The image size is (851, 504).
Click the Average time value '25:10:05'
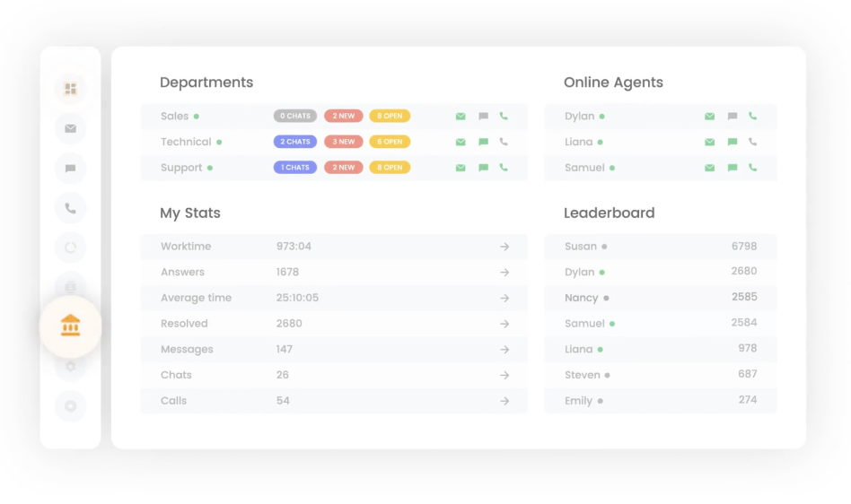[x=297, y=298]
